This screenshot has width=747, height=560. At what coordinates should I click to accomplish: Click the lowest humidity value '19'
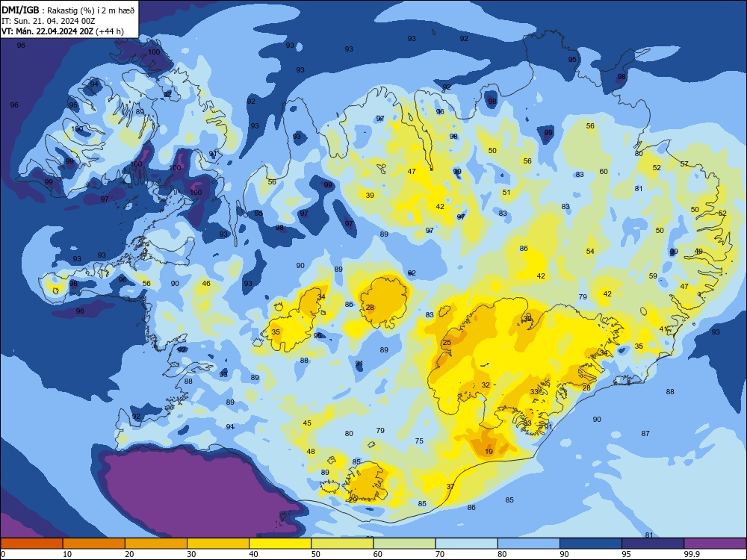click(489, 452)
